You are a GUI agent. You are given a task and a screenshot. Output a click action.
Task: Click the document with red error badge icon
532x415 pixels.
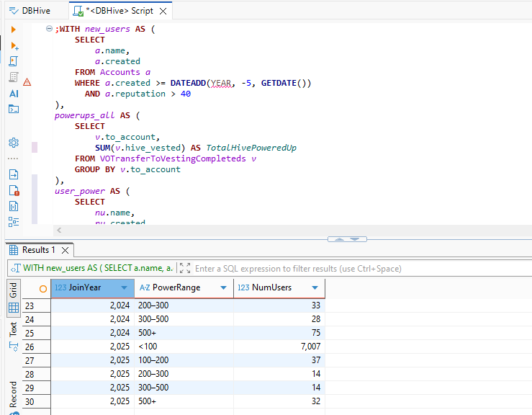coord(14,190)
